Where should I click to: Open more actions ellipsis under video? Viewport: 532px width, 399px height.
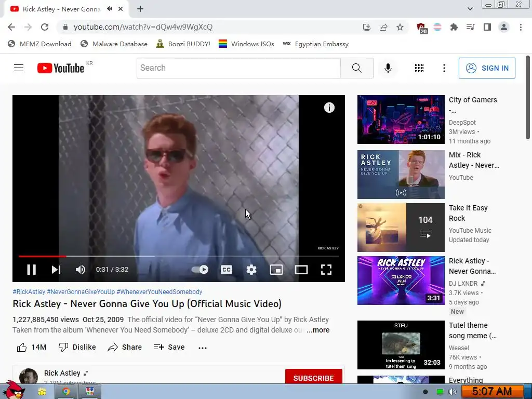[x=203, y=348]
